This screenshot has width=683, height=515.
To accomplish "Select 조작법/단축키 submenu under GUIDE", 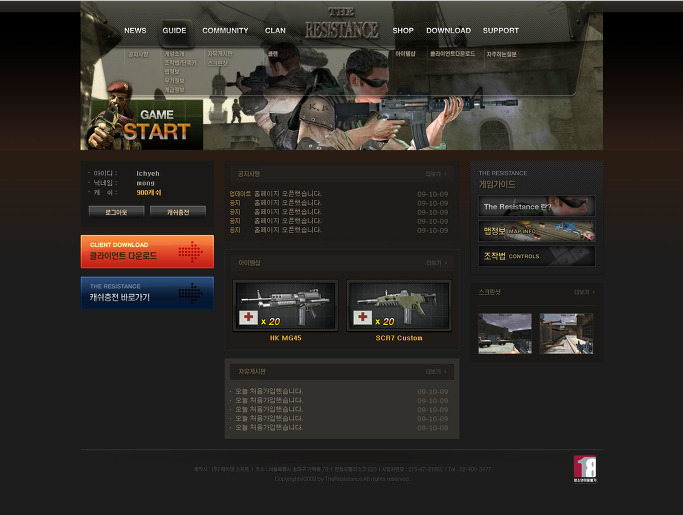I will coord(180,63).
